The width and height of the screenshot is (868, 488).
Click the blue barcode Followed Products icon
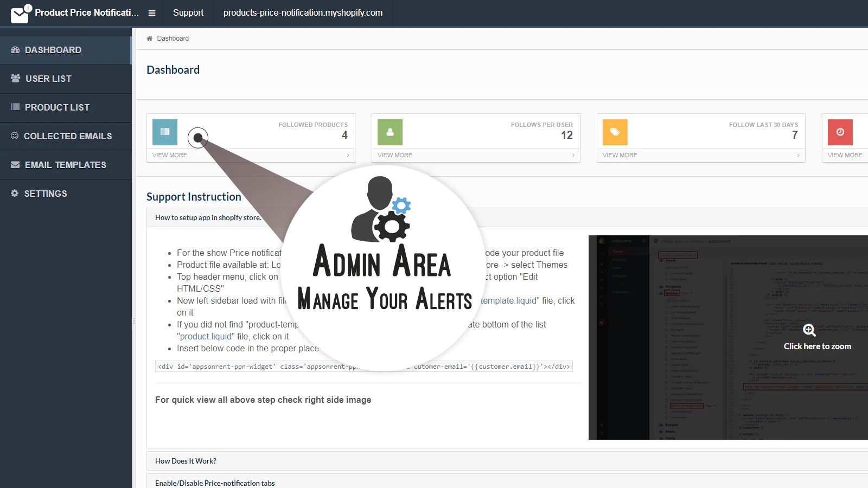tap(165, 132)
